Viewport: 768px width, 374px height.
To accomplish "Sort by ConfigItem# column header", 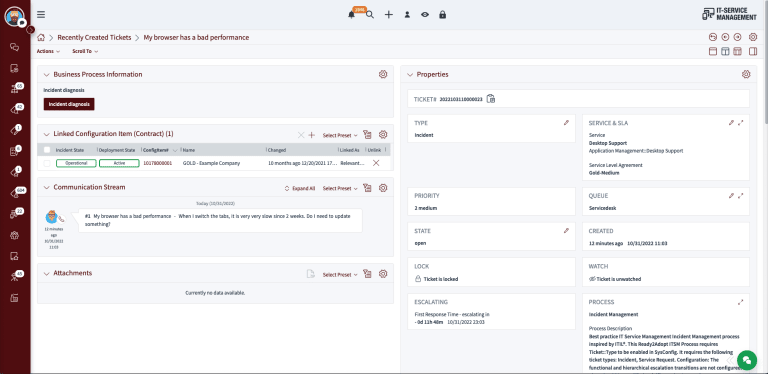I will [156, 150].
